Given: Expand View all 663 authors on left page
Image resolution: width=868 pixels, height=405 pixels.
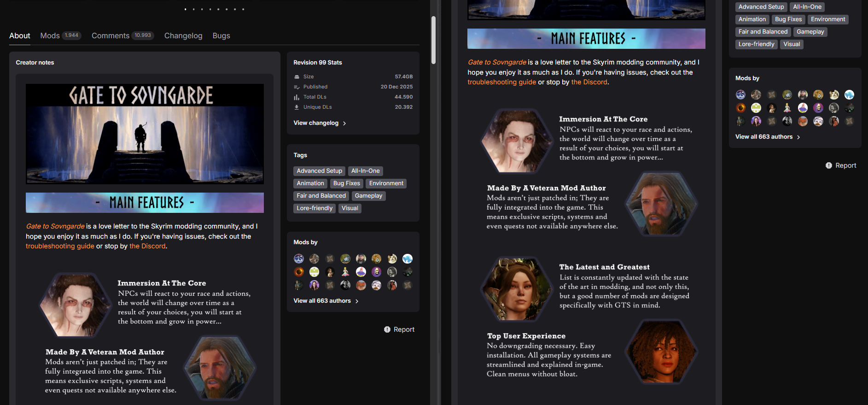Looking at the screenshot, I should coord(326,301).
